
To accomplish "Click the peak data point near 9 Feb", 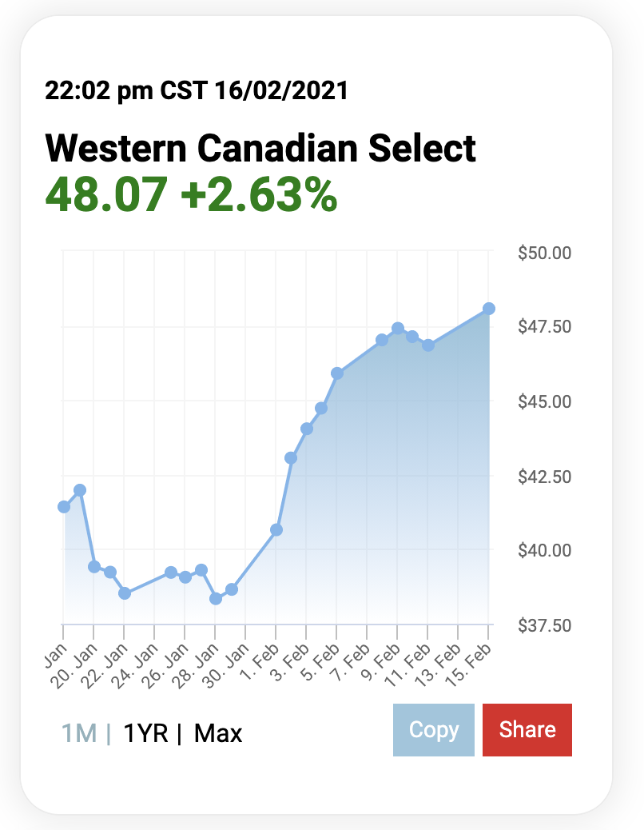I will click(398, 328).
